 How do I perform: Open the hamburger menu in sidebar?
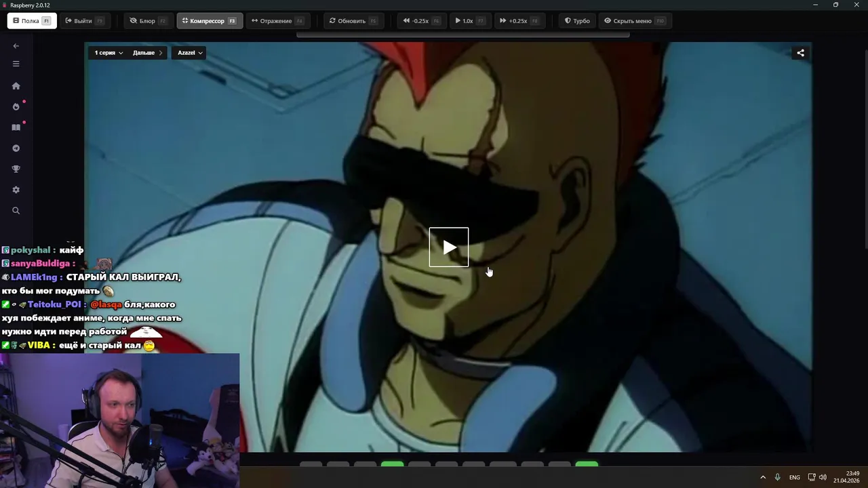[x=16, y=64]
